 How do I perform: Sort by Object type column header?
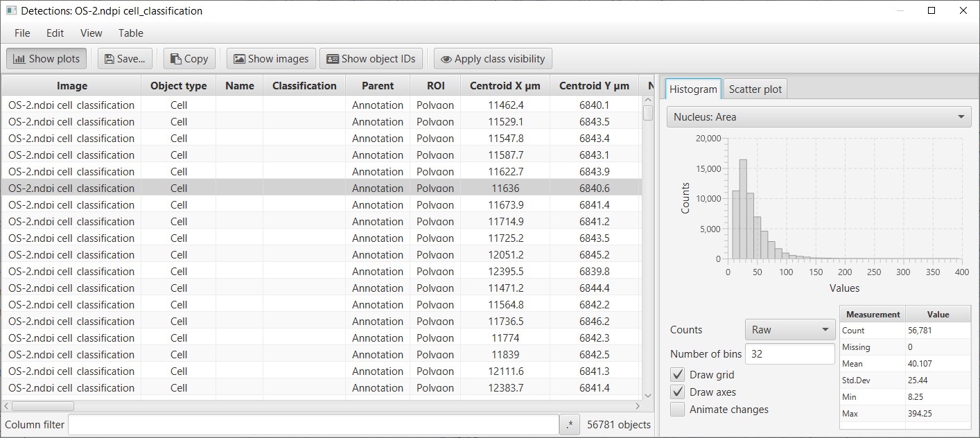(x=179, y=86)
